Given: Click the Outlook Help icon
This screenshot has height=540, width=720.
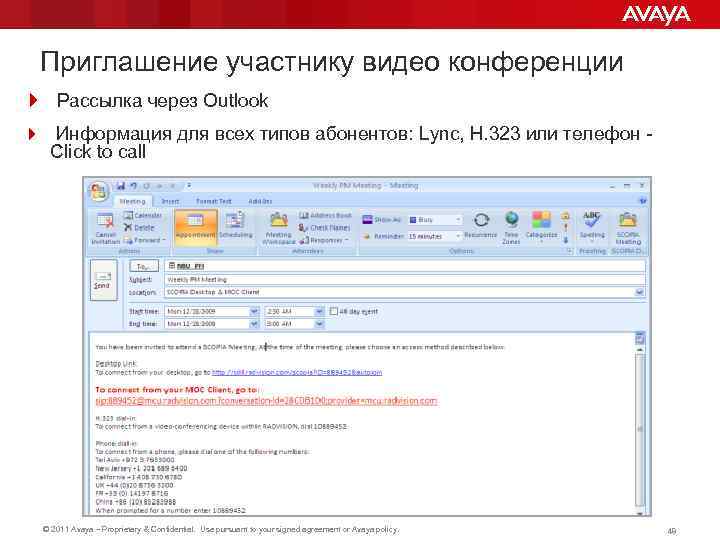Looking at the screenshot, I should pyautogui.click(x=643, y=201).
